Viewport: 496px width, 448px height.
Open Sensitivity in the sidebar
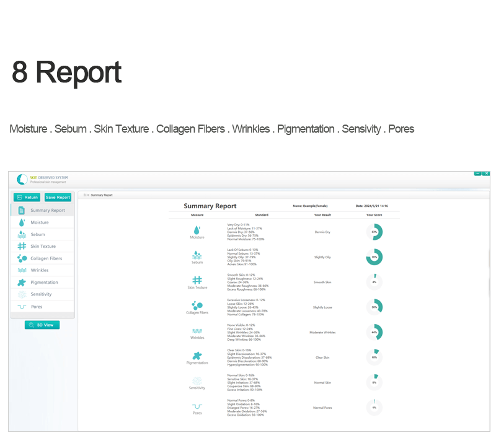point(41,294)
